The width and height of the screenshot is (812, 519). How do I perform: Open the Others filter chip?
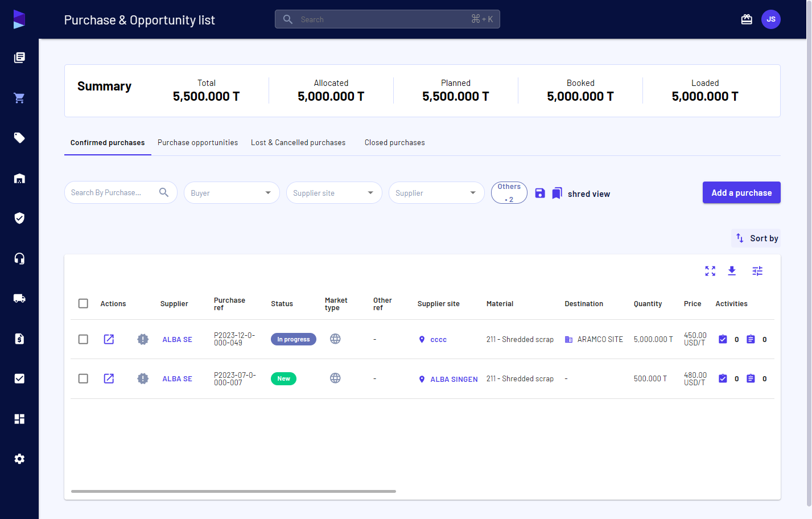pos(509,193)
